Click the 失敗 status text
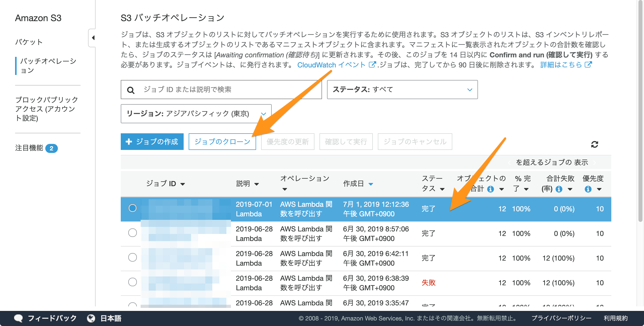644x326 pixels. pyautogui.click(x=429, y=282)
